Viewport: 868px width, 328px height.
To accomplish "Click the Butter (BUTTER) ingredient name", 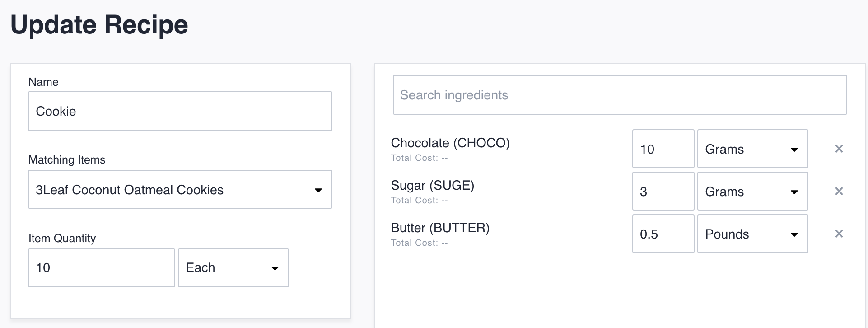I will (x=440, y=228).
